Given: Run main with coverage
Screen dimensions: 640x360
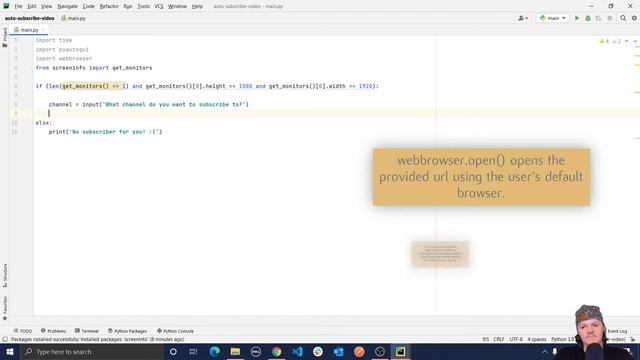Looking at the screenshot, I should point(598,18).
